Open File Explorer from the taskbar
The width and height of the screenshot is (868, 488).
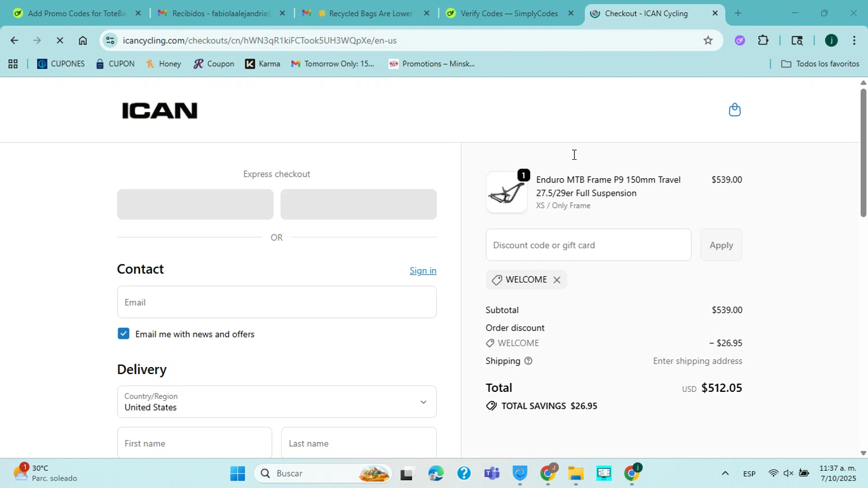[x=575, y=474]
